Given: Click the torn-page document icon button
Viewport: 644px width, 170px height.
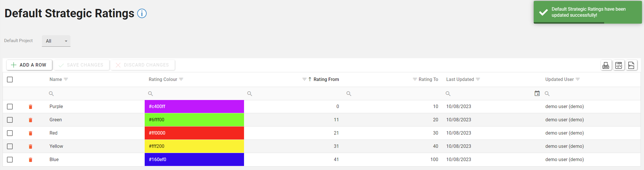Looking at the screenshot, I should (x=631, y=65).
